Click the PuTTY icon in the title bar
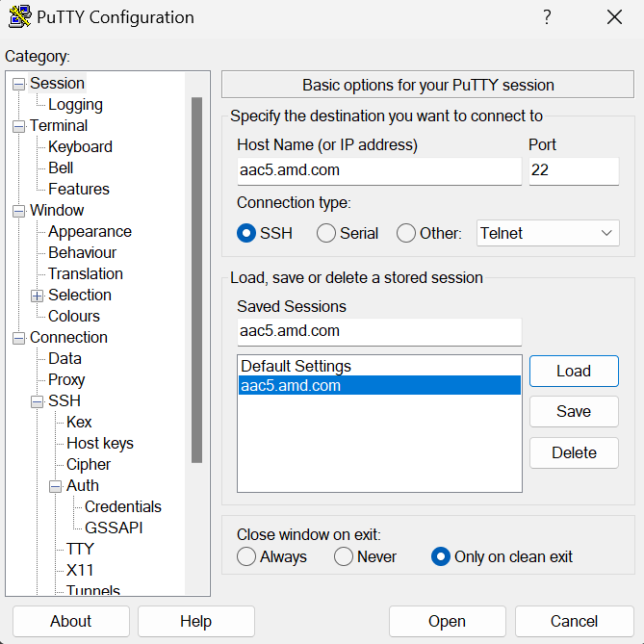 (x=19, y=16)
